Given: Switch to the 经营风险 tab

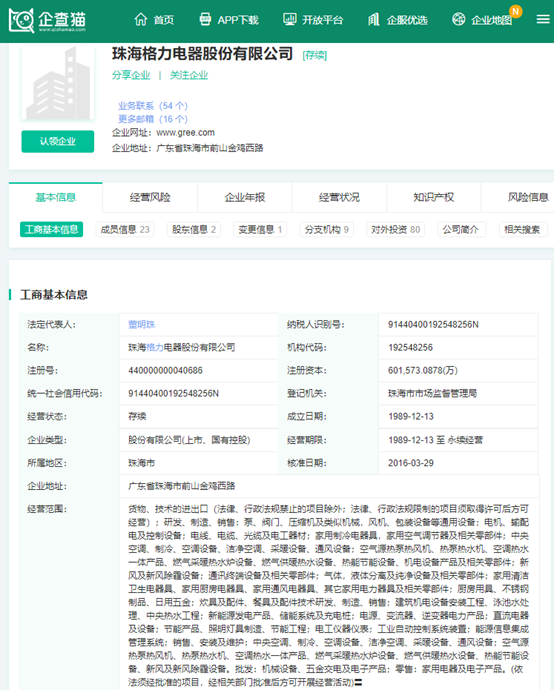Looking at the screenshot, I should point(150,197).
